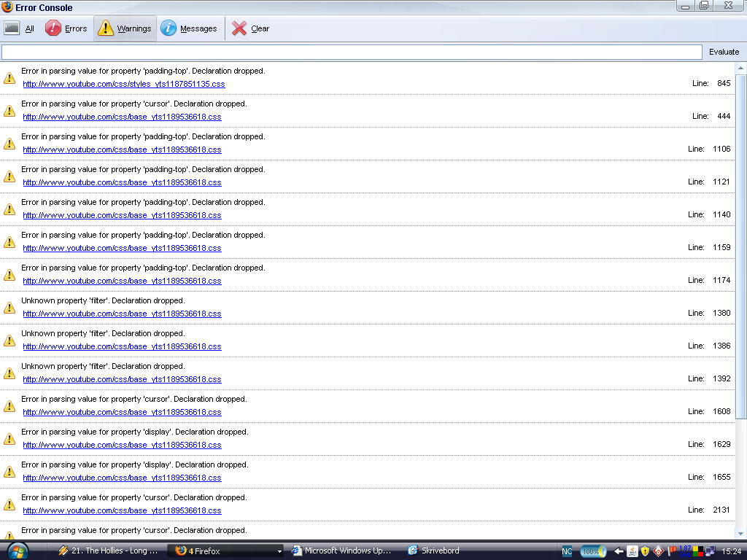Select the padding-top error text at Line 845
This screenshot has width=747, height=560.
tap(144, 71)
